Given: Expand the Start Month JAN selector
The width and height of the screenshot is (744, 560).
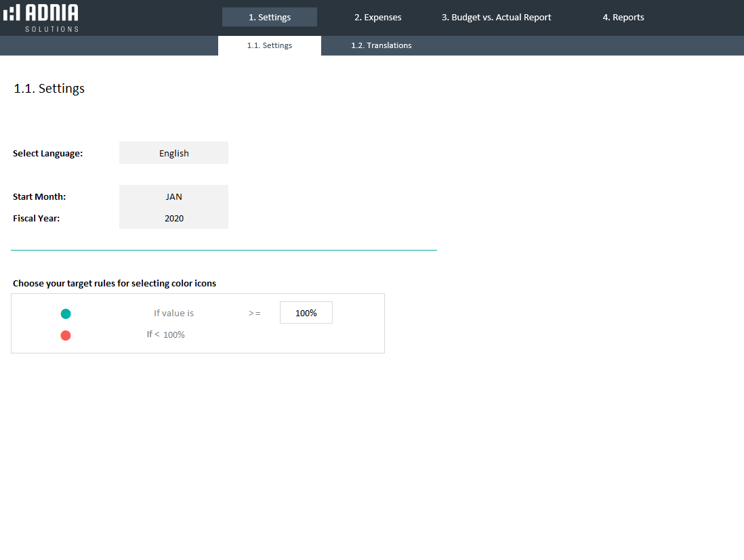Looking at the screenshot, I should (173, 196).
